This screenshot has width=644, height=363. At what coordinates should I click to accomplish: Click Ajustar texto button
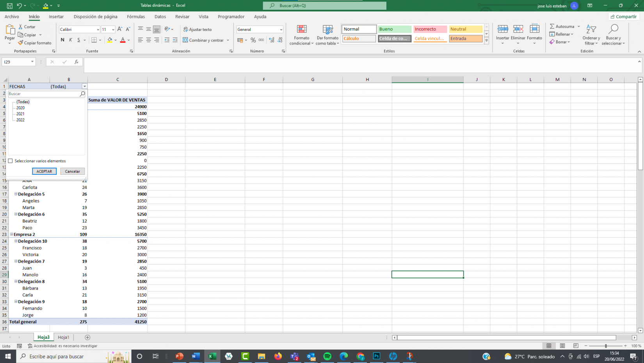[197, 29]
